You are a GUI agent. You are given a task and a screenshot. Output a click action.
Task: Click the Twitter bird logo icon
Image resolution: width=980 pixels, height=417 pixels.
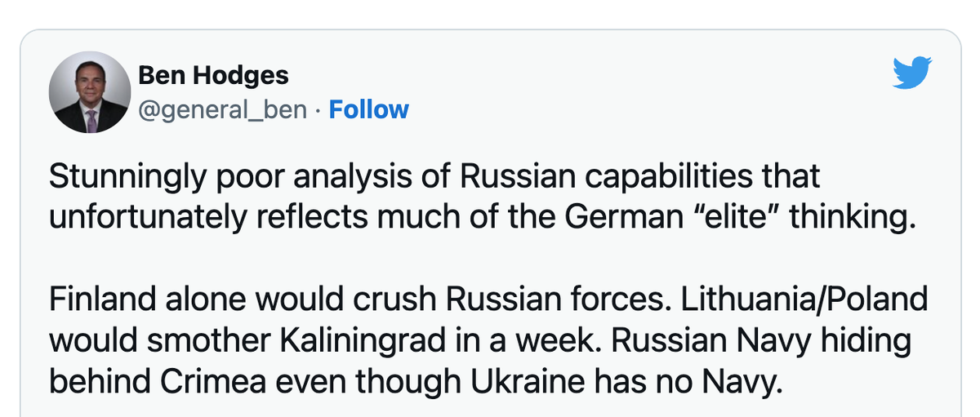[912, 74]
